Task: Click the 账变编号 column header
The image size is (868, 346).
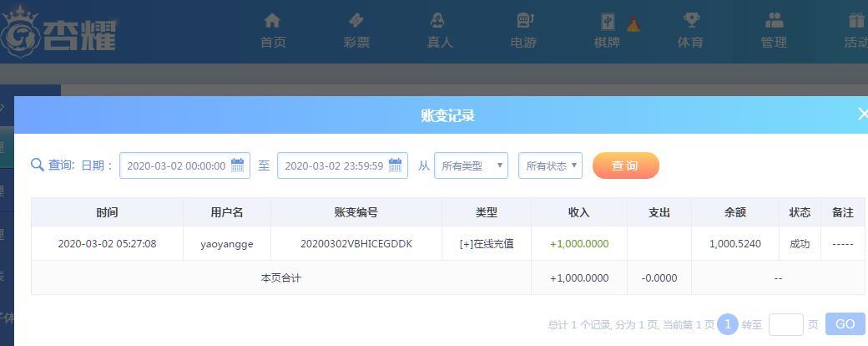Action: [356, 212]
